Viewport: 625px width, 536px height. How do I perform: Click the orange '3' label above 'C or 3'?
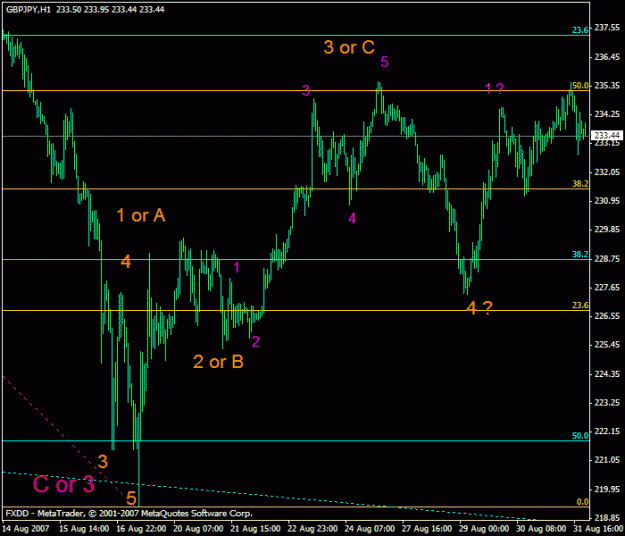coord(103,462)
